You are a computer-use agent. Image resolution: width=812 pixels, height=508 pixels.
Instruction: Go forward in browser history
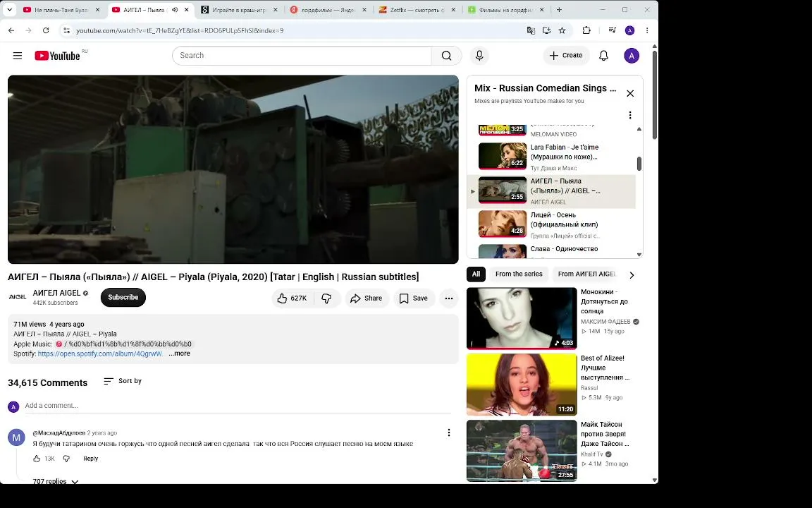pyautogui.click(x=28, y=30)
